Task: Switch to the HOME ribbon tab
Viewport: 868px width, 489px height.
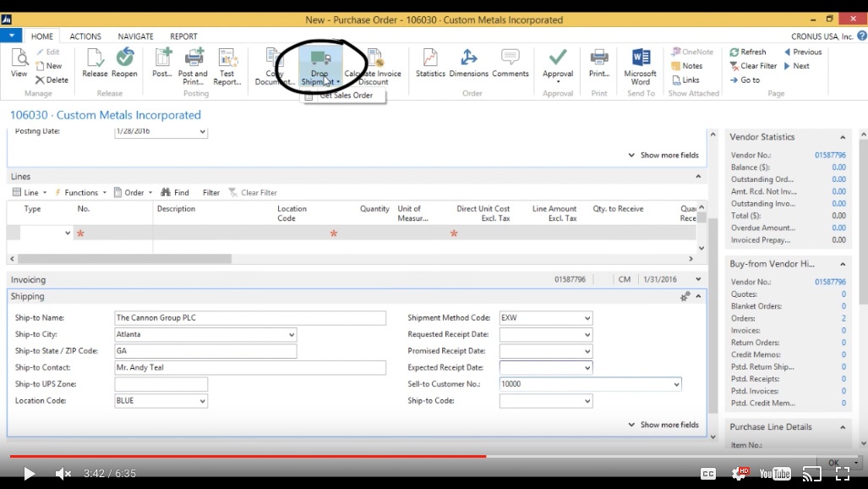Action: point(42,36)
